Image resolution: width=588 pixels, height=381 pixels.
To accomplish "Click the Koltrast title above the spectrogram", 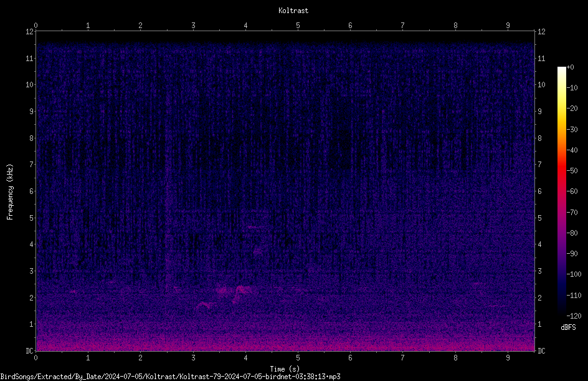I will 293,11.
